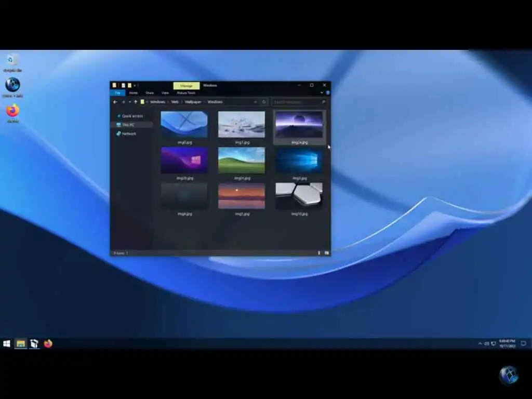Open the Action Center notifications icon
Screen dimensions: 532x399
pos(524,344)
